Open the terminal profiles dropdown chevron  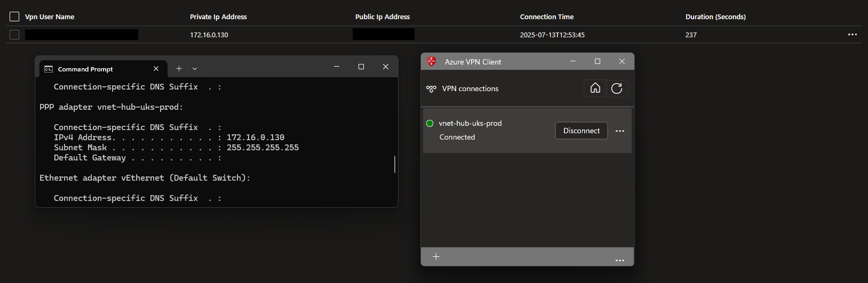pyautogui.click(x=195, y=69)
